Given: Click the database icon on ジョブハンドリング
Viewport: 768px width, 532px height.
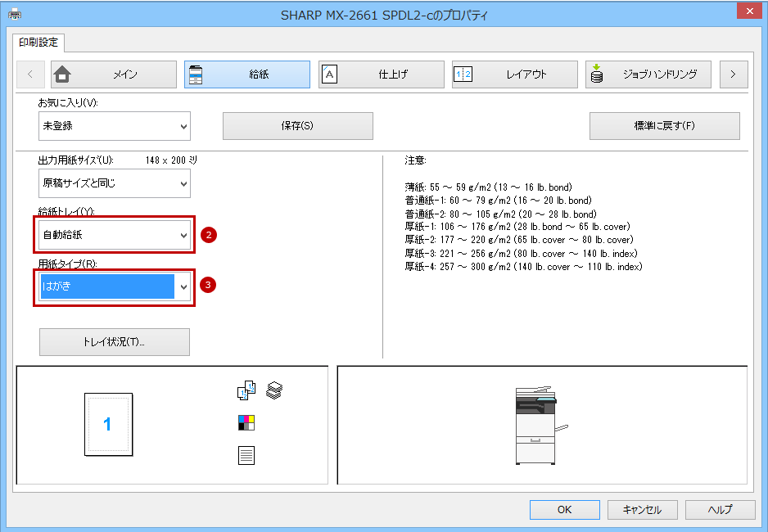Looking at the screenshot, I should 597,74.
